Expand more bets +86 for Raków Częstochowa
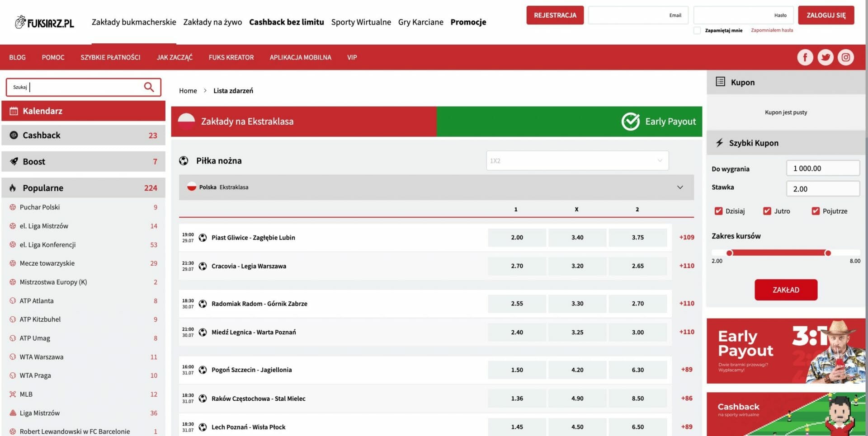Viewport: 868px width, 436px height. click(686, 398)
